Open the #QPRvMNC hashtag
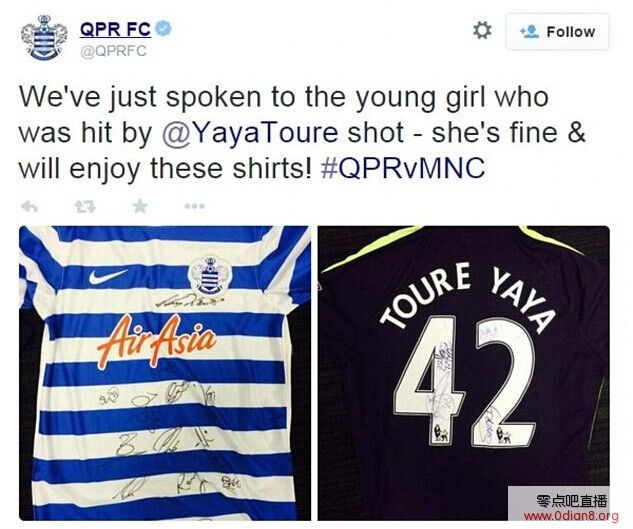633x529 pixels. [x=402, y=168]
